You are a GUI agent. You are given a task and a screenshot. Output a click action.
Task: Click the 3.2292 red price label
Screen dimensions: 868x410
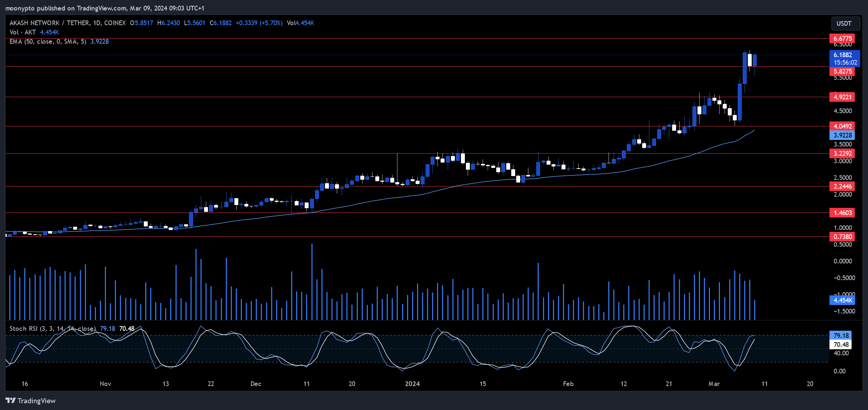pos(842,153)
